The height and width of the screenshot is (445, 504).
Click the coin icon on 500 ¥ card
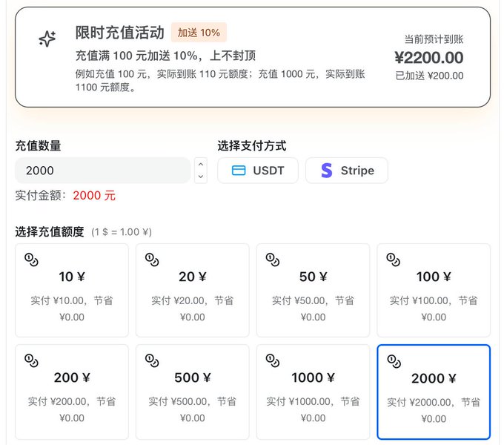tap(152, 360)
